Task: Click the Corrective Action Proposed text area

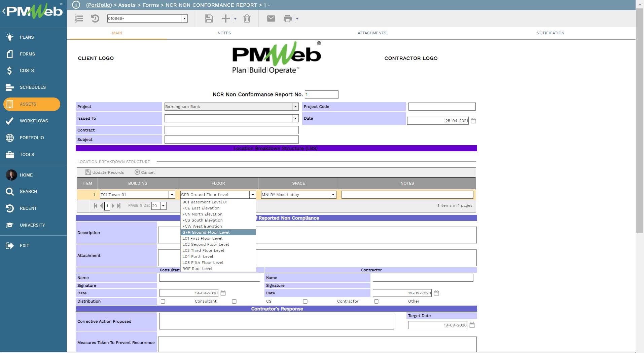Action: pyautogui.click(x=277, y=321)
